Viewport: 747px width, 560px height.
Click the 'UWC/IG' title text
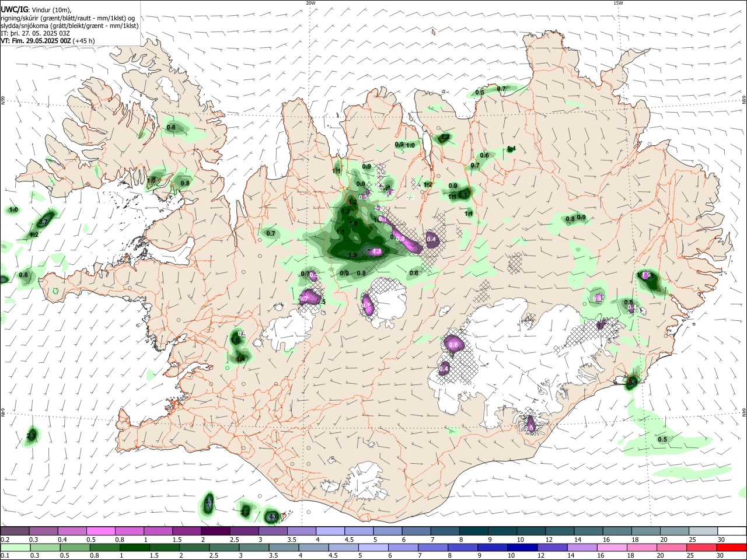pos(14,10)
